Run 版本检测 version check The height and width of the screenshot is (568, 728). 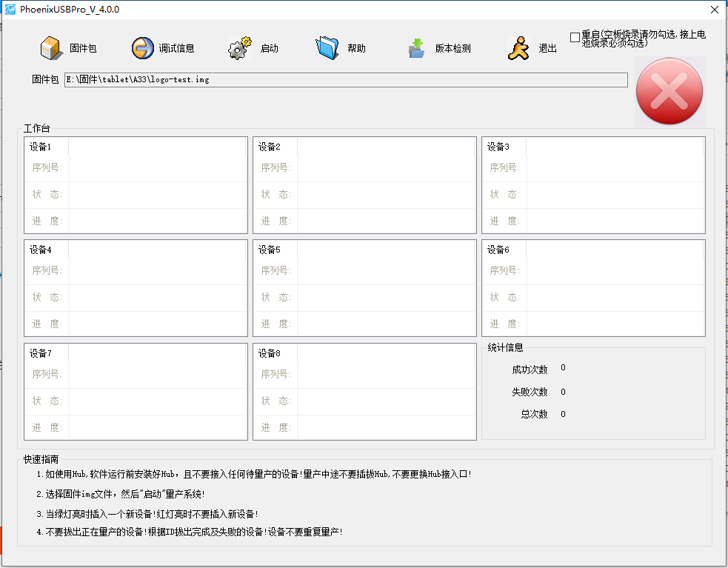(418, 46)
